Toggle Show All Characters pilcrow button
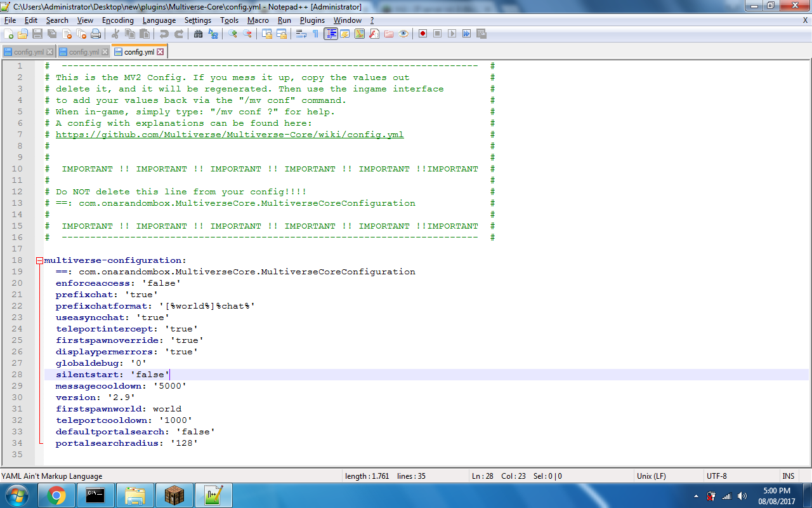 point(315,34)
